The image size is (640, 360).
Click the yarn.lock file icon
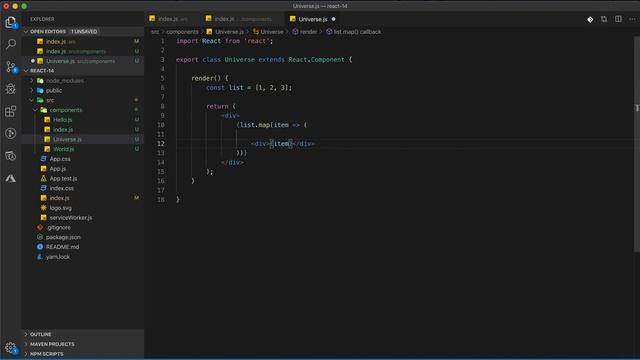pos(40,257)
